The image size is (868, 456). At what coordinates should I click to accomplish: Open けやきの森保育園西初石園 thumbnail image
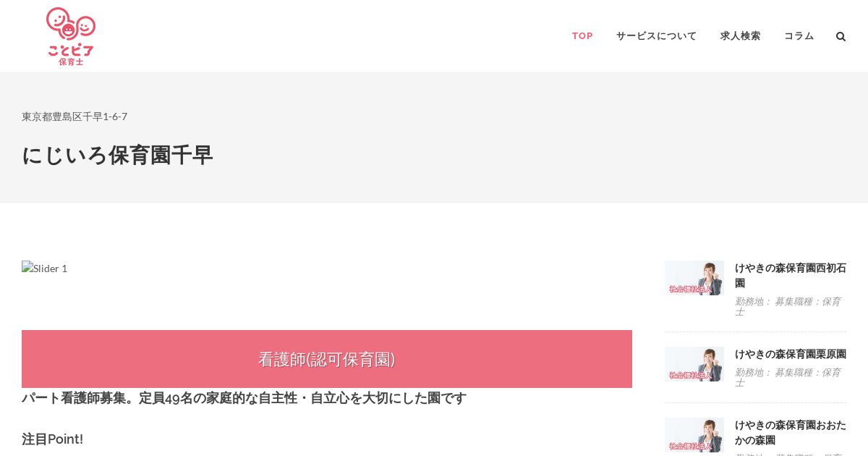[694, 278]
